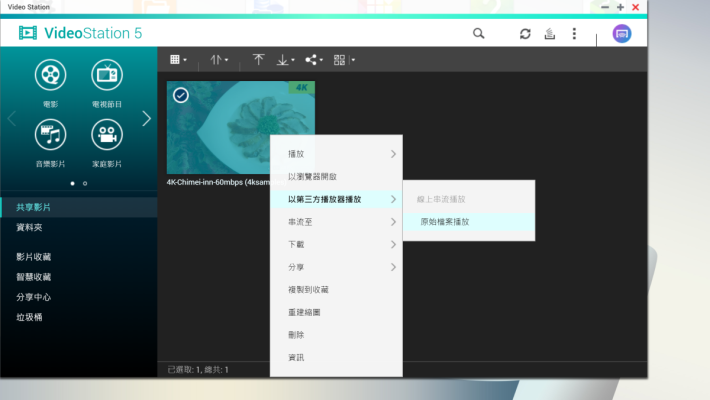Choose 以瀏覽器開啟 from context menu

click(336, 177)
